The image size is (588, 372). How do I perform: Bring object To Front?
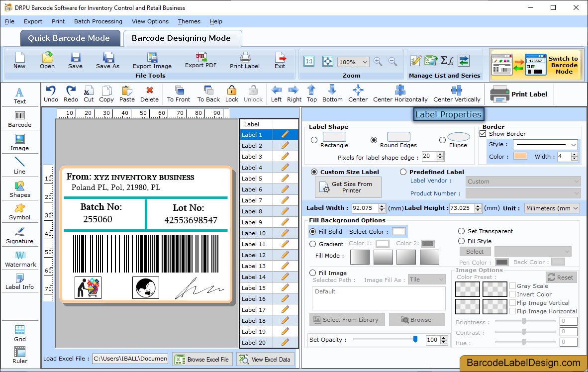179,94
